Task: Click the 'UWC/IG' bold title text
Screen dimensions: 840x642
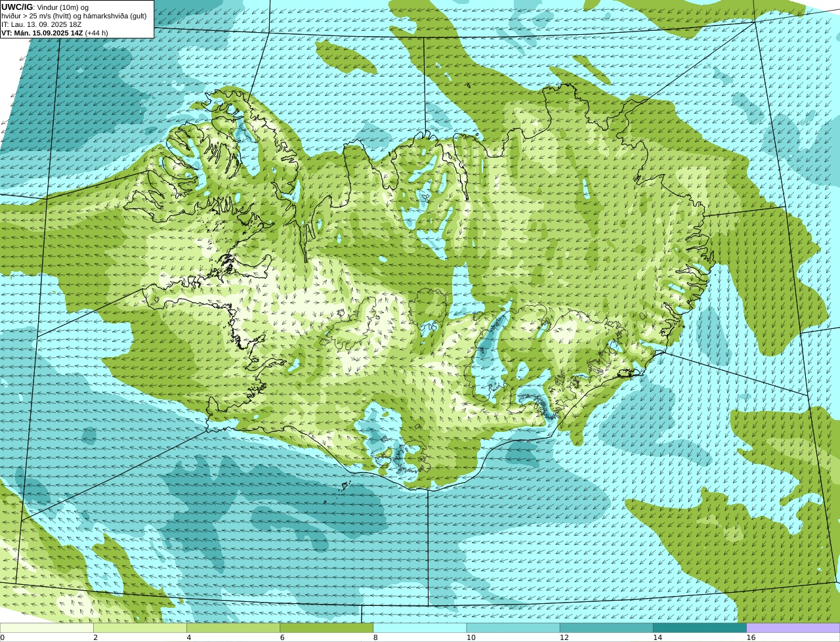Action: [17, 7]
